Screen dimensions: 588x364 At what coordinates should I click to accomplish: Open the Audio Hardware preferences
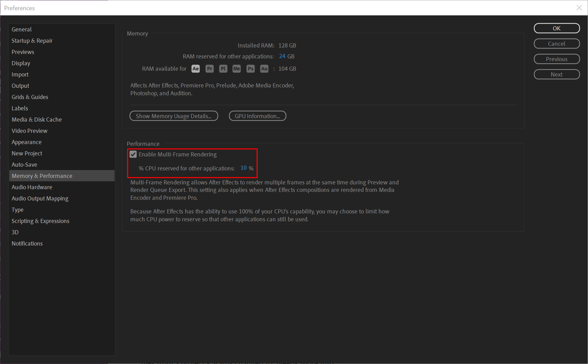point(32,187)
